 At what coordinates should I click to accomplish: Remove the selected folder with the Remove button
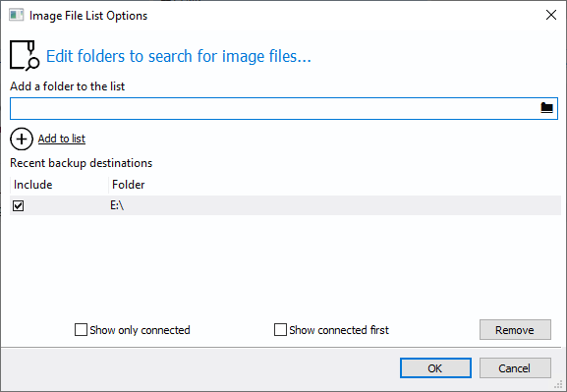(515, 330)
